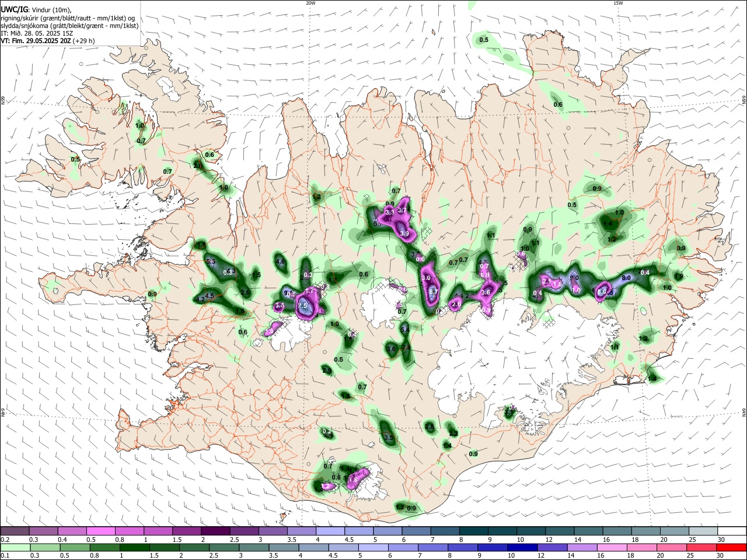
Task: Click the 'slydda/snjókoma' legend description line
Action: [69, 26]
